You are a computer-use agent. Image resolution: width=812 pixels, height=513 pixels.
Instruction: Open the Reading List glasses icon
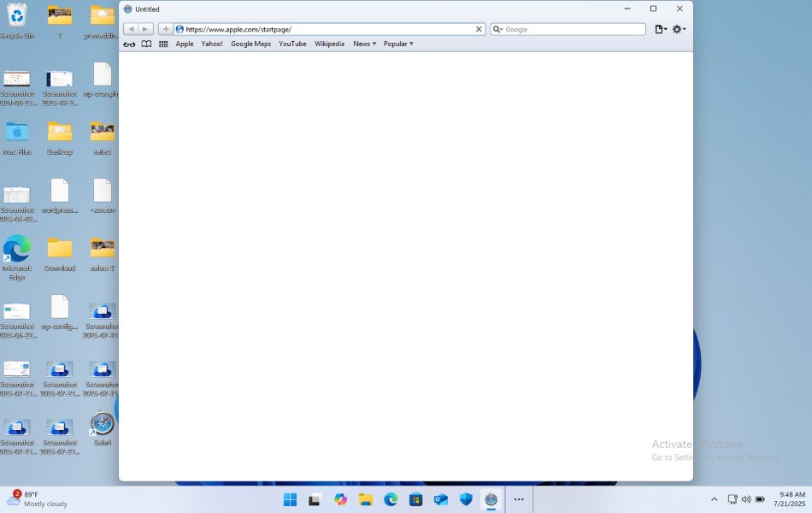(129, 44)
